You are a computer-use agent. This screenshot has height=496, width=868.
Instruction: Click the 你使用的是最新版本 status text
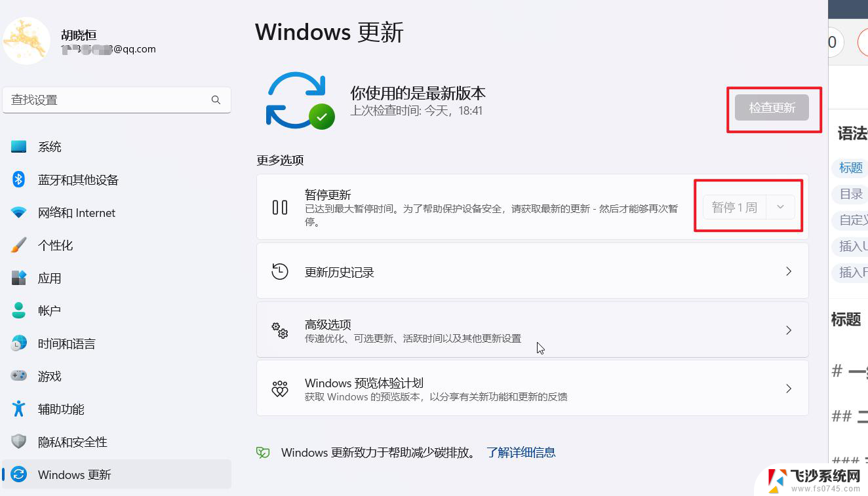(418, 93)
